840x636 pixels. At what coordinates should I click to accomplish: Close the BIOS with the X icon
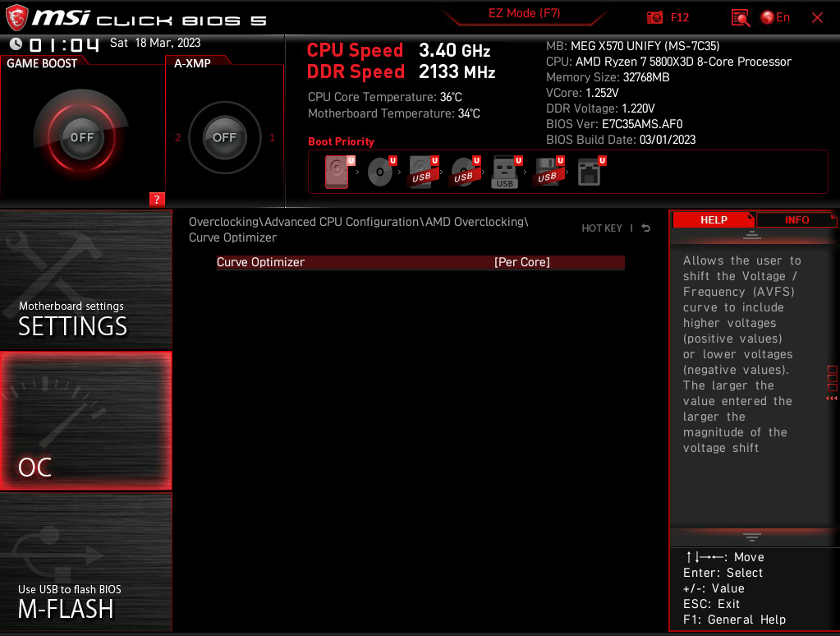[x=817, y=18]
